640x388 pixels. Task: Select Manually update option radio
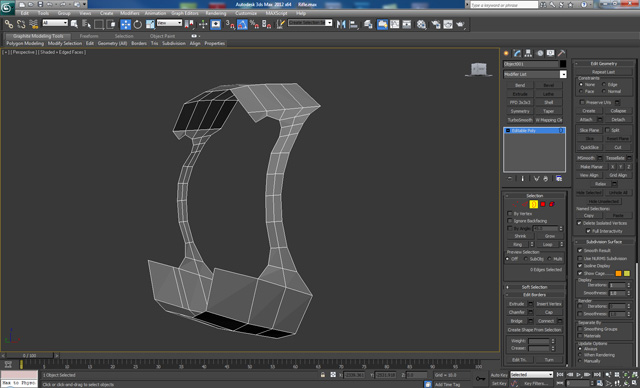tap(580, 361)
